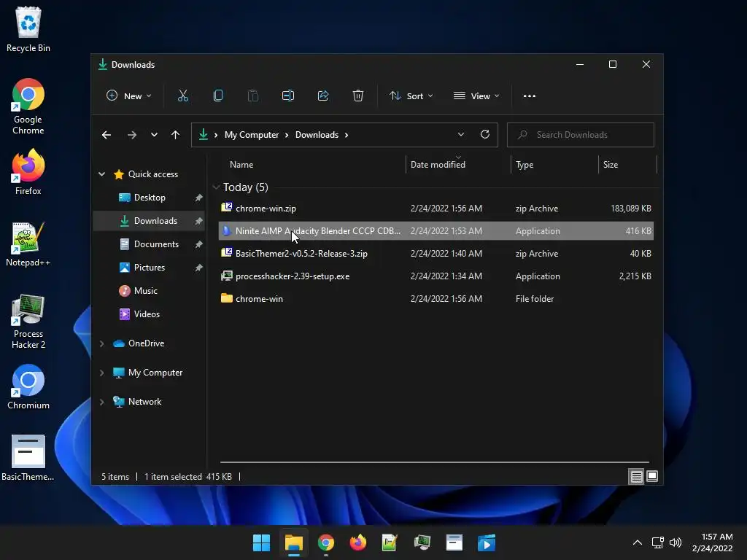
Task: Sort by Date modified column header
Action: tap(438, 165)
